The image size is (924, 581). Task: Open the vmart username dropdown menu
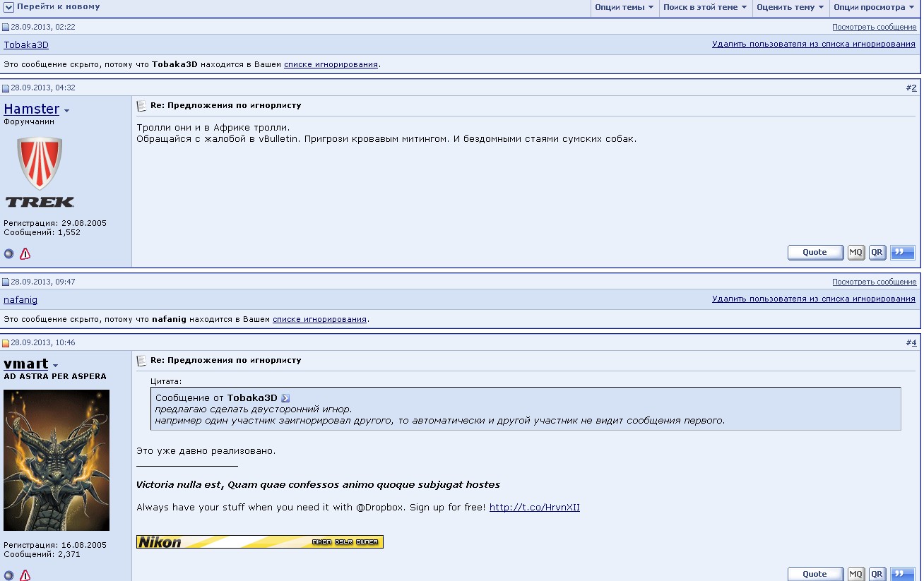click(55, 366)
